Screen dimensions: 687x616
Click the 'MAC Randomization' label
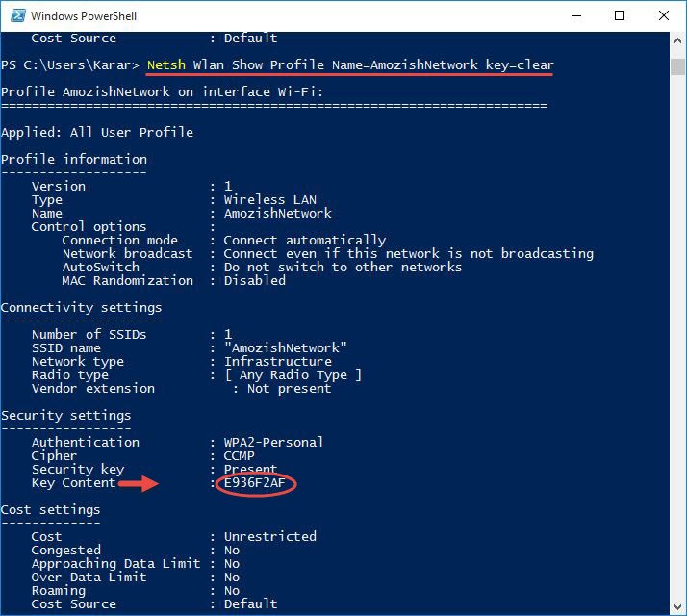[x=128, y=281]
